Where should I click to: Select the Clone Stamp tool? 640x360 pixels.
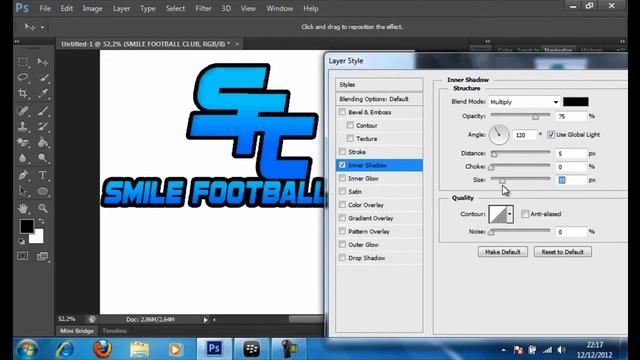(23, 127)
